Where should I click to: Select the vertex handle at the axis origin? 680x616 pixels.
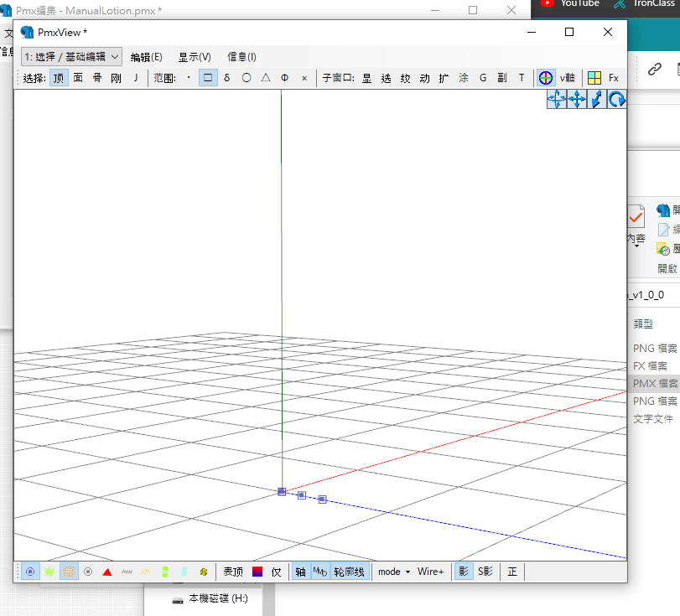click(x=282, y=492)
